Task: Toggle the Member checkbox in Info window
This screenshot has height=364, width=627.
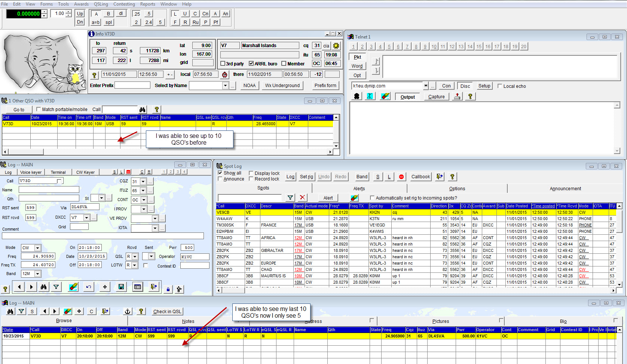Action: click(284, 64)
